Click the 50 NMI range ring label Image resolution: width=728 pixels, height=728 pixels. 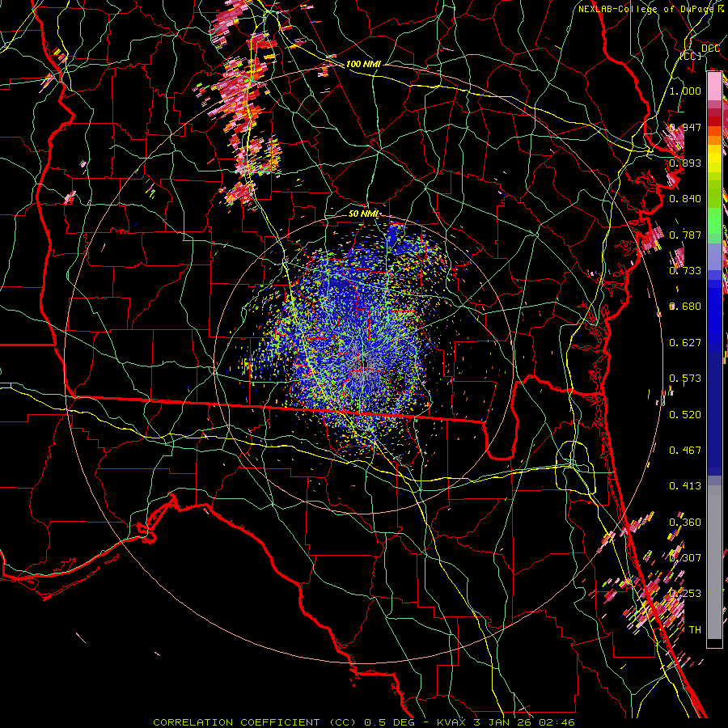(363, 214)
